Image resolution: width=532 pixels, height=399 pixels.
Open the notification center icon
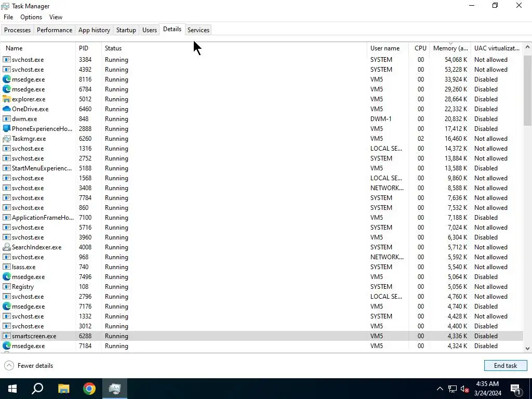click(516, 389)
